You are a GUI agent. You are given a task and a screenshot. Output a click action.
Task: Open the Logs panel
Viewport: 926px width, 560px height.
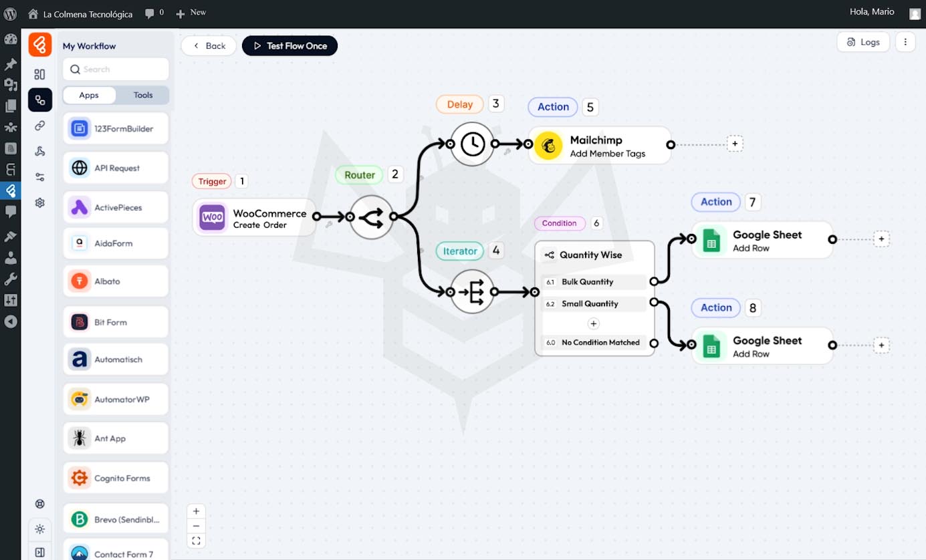[x=863, y=42]
